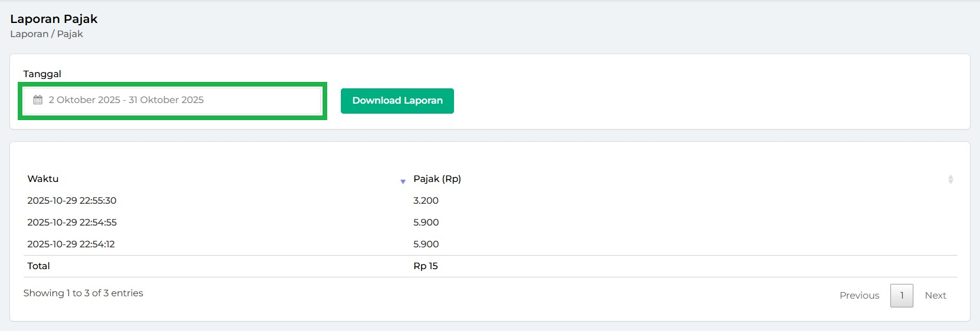Sort table by Waktu column header
Image resolution: width=980 pixels, height=331 pixels.
(43, 179)
